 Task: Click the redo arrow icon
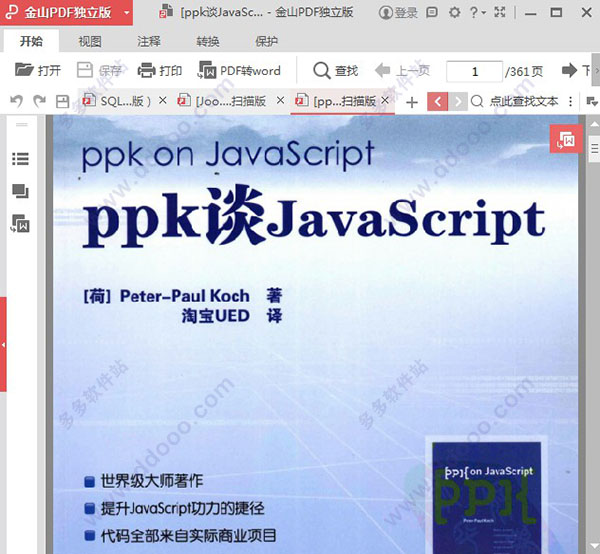coord(39,101)
